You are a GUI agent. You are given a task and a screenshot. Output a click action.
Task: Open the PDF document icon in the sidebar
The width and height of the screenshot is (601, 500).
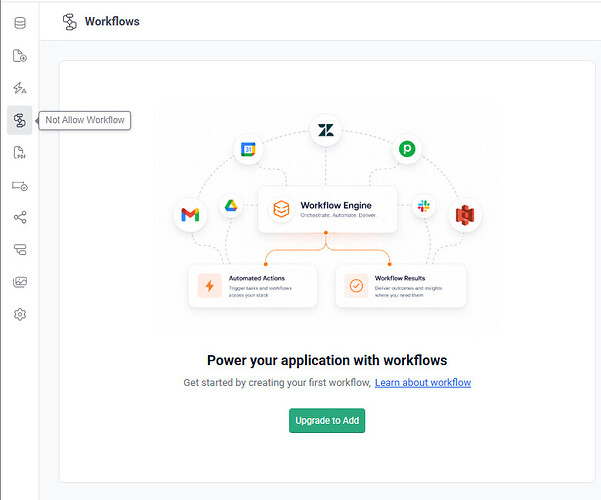(20, 153)
